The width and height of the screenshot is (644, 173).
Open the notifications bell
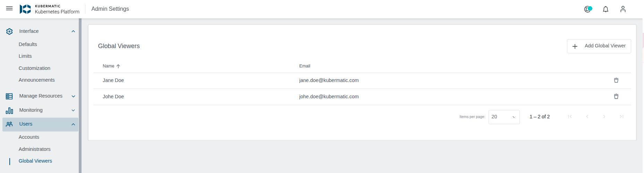coord(605,9)
